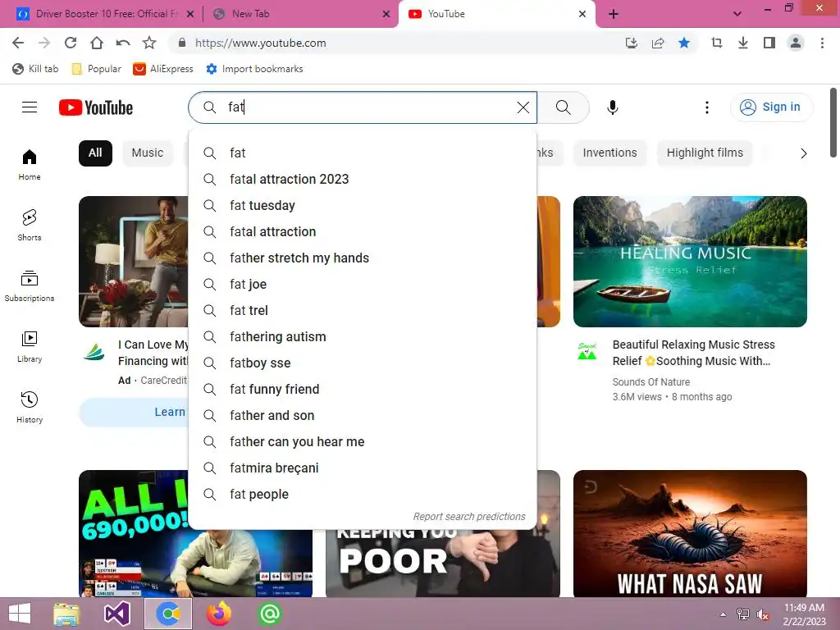Choose 'fat tuesday' suggestion
The width and height of the screenshot is (840, 630).
[x=363, y=206]
